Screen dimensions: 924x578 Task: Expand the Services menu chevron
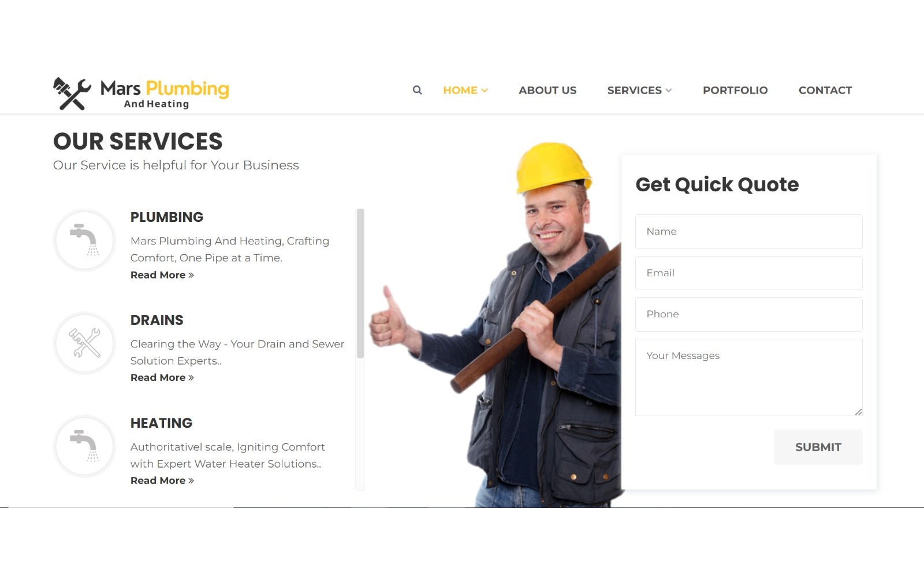[669, 91]
